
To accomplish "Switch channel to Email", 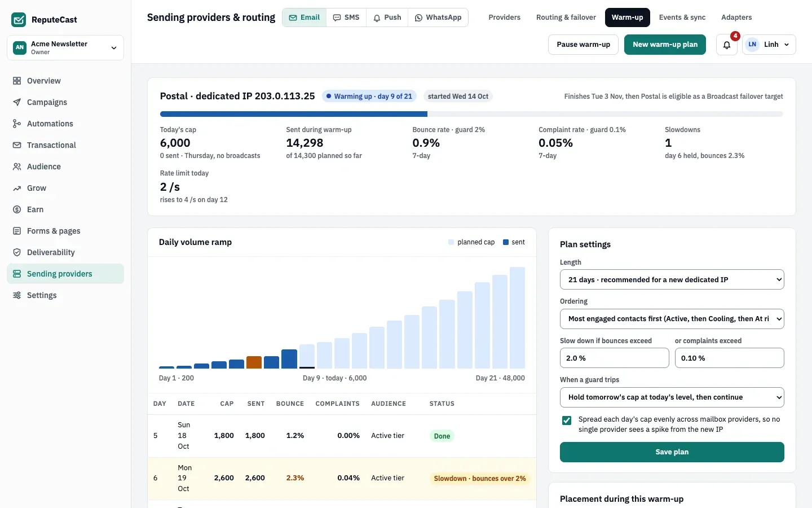I will coord(304,17).
